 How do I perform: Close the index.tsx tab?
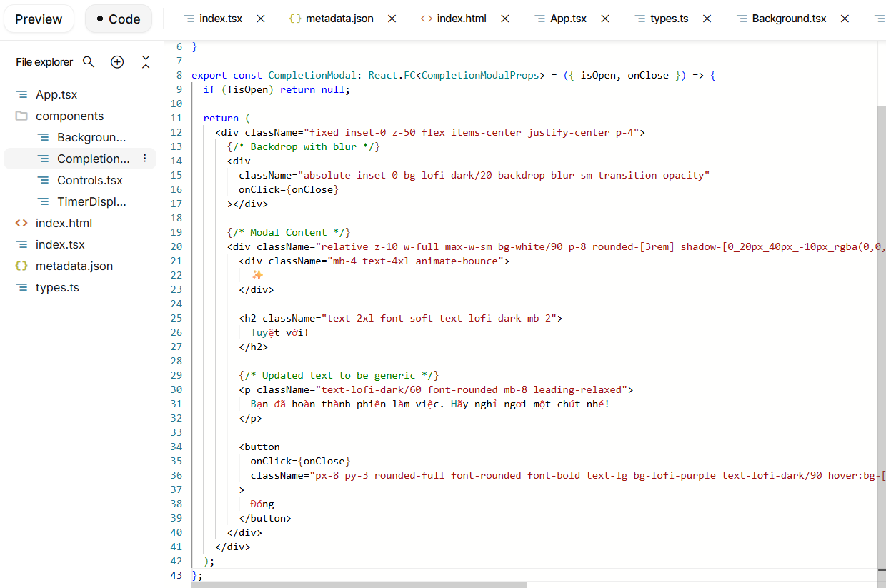(261, 19)
